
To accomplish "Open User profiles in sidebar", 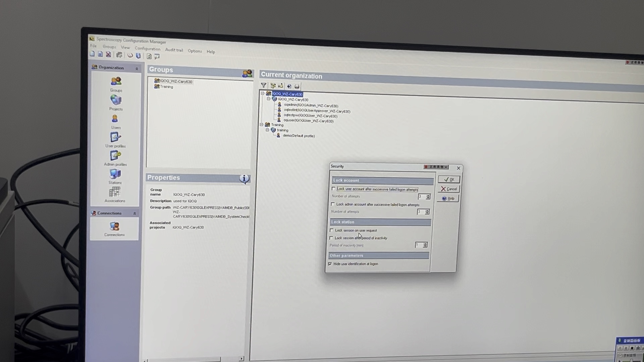I will (115, 137).
